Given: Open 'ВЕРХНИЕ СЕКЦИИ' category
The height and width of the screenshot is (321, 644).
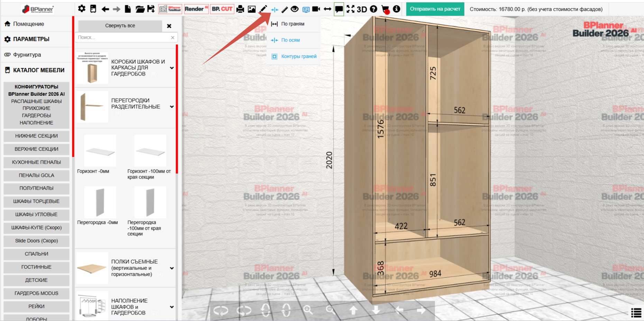Looking at the screenshot, I should click(x=36, y=149).
